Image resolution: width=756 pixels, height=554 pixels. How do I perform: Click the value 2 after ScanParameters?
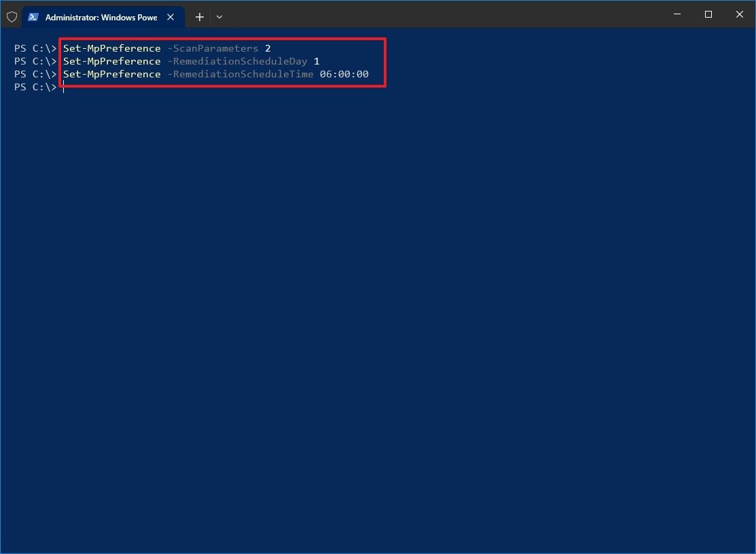(x=268, y=48)
